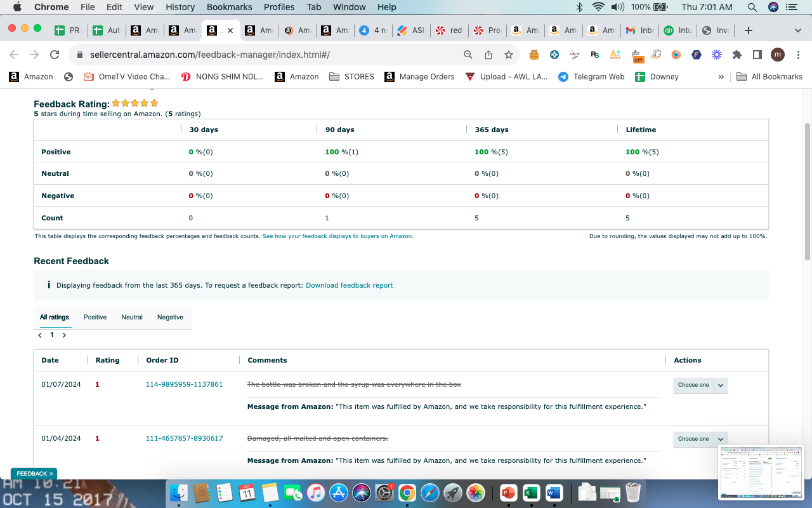Open the Downey bookmark
The height and width of the screenshot is (508, 812).
tap(657, 77)
